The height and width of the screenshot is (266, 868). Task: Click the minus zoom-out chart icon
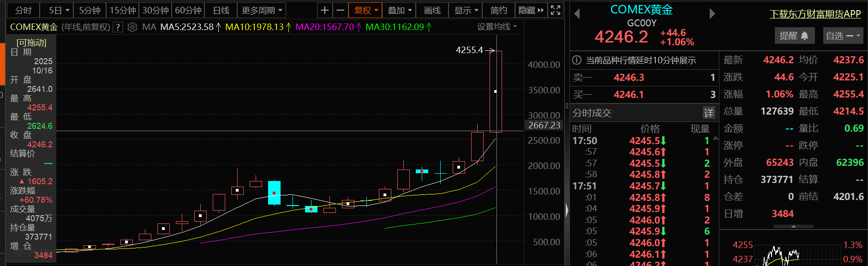click(x=340, y=10)
